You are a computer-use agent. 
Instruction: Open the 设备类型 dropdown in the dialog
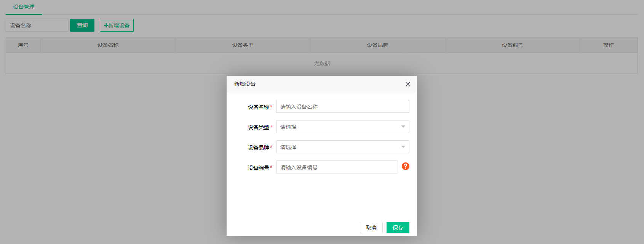click(342, 127)
